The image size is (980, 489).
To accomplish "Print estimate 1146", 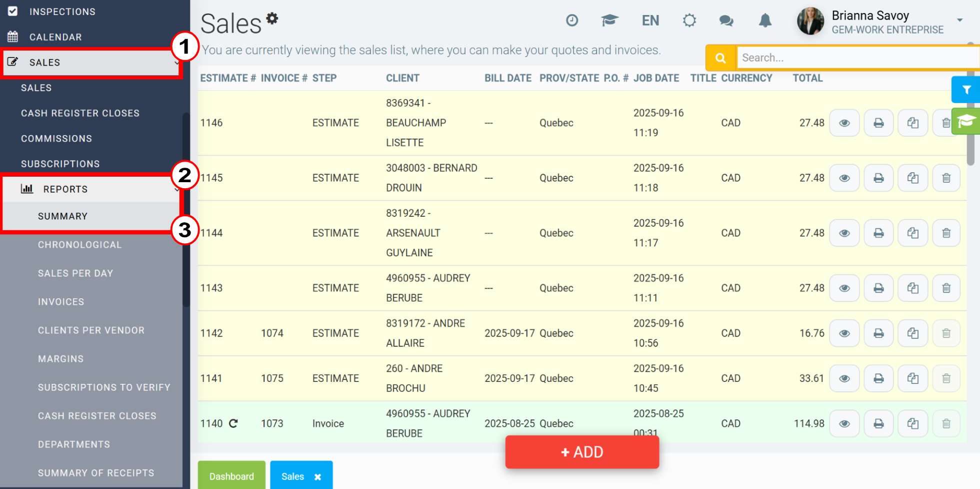I will click(878, 123).
